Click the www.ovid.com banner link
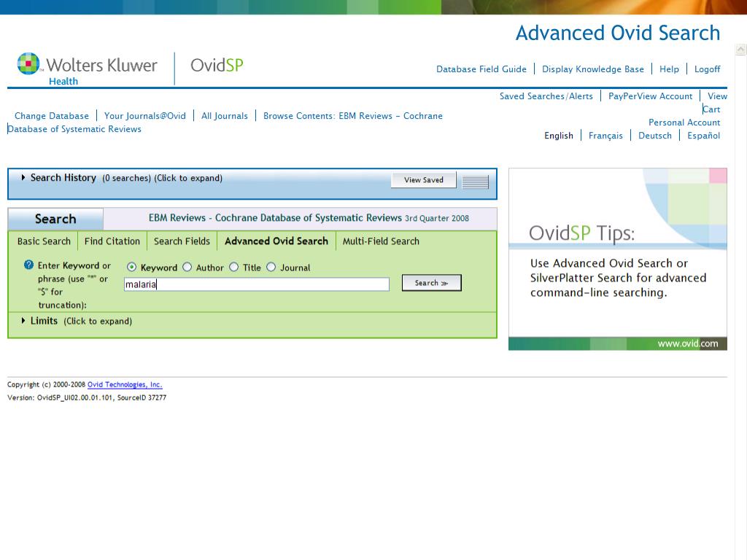The height and width of the screenshot is (560, 747). (687, 343)
